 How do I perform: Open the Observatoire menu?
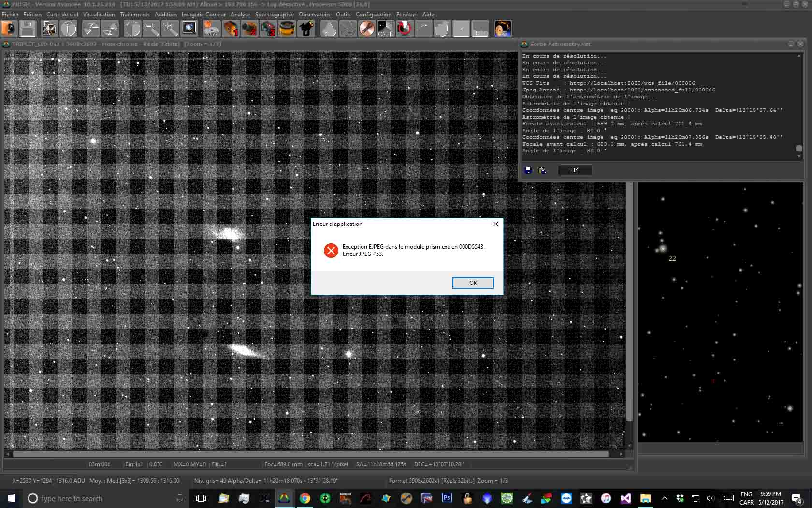315,15
